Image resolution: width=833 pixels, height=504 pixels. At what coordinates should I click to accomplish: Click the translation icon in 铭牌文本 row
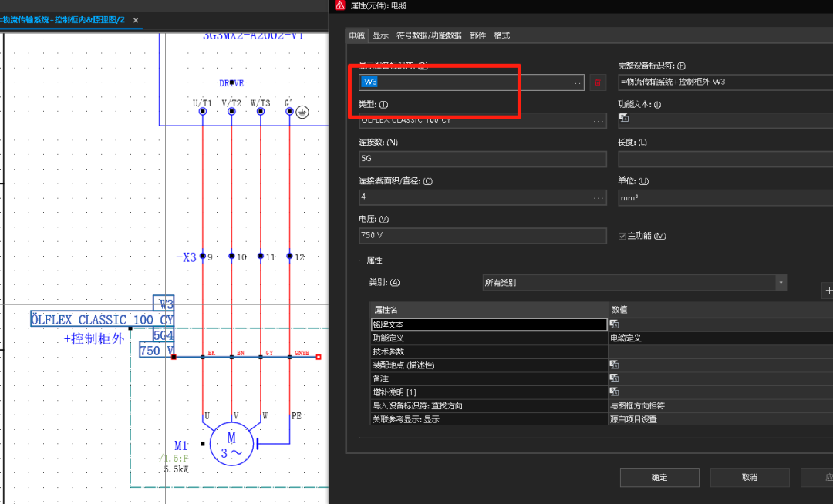click(614, 324)
